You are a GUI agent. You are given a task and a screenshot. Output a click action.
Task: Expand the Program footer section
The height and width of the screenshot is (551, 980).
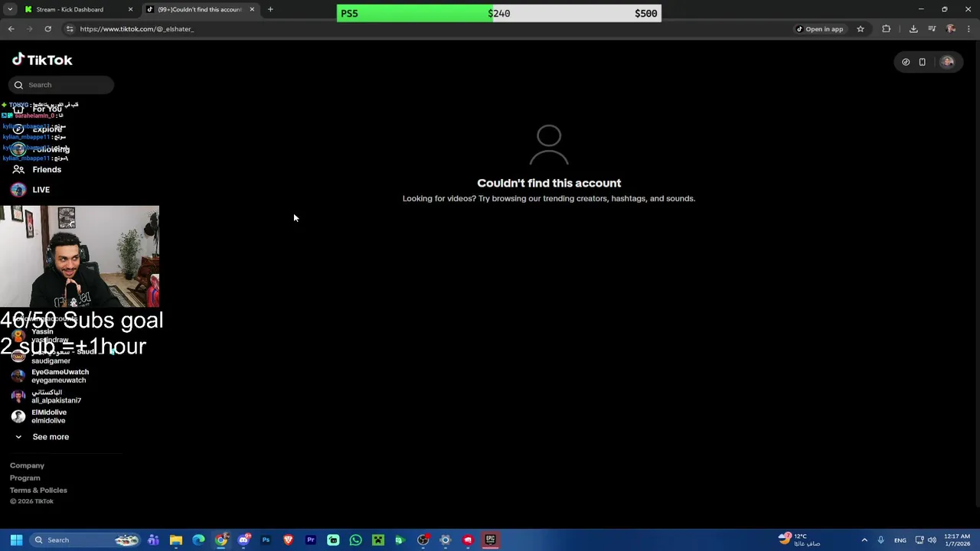(25, 478)
